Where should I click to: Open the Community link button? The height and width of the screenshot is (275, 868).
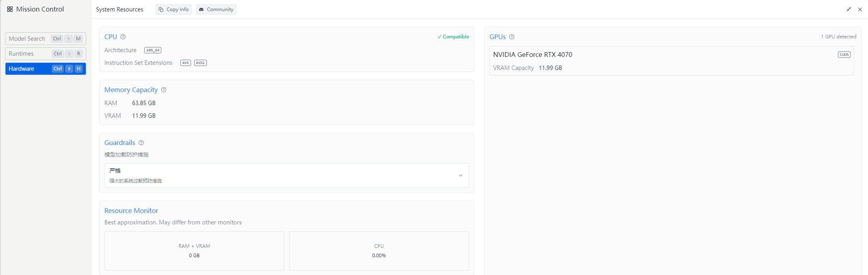(216, 9)
